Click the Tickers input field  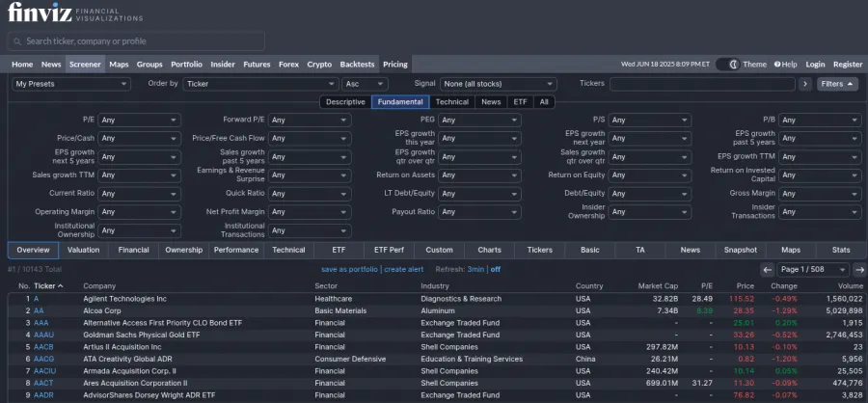[702, 84]
